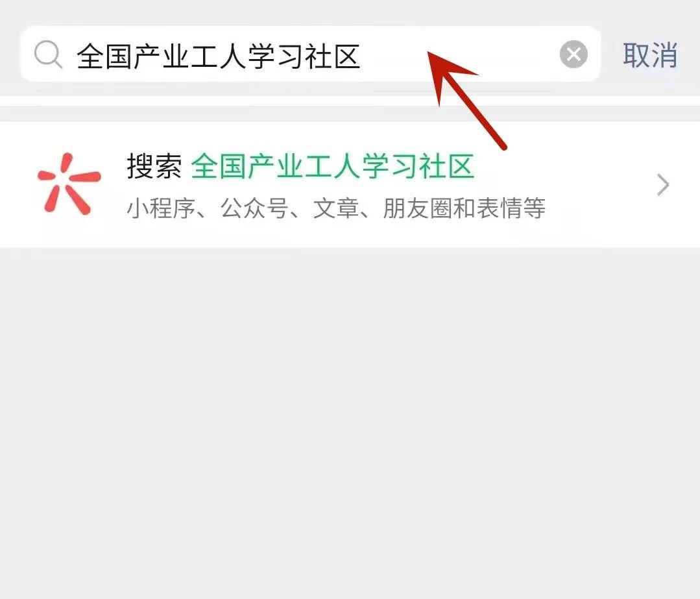Image resolution: width=700 pixels, height=599 pixels.
Task: Tap 朋友圈和表情等 in the suggestion subtitle
Action: pyautogui.click(x=464, y=208)
